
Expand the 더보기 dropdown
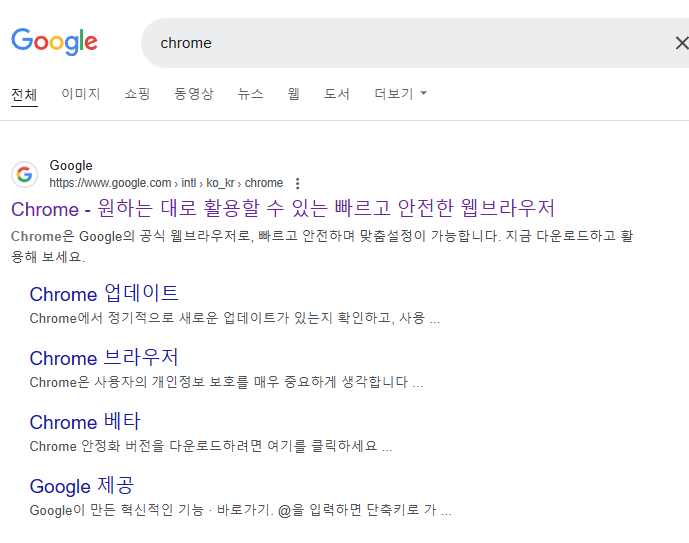(x=400, y=94)
